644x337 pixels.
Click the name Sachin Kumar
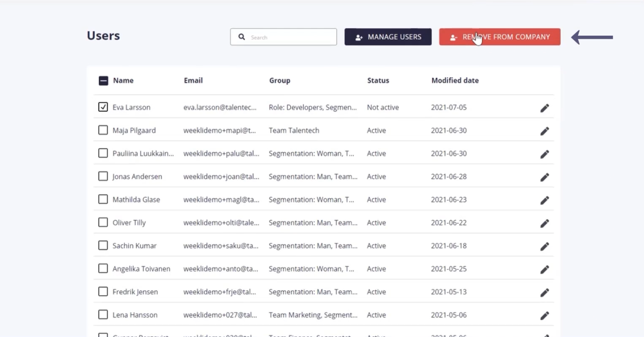point(134,246)
